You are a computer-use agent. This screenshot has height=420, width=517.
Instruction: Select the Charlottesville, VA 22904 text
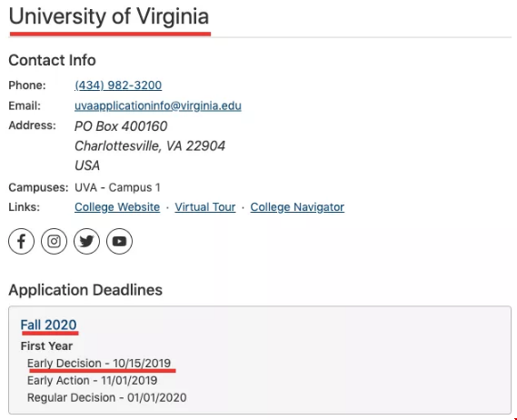click(150, 145)
